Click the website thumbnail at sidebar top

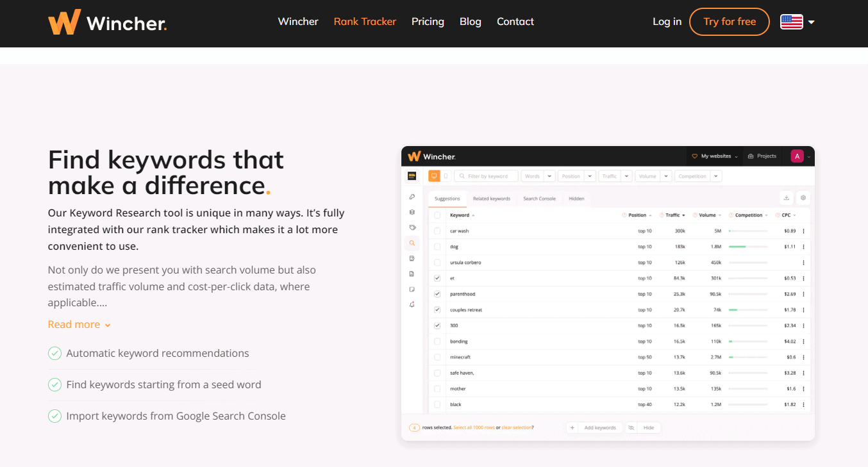pos(412,176)
